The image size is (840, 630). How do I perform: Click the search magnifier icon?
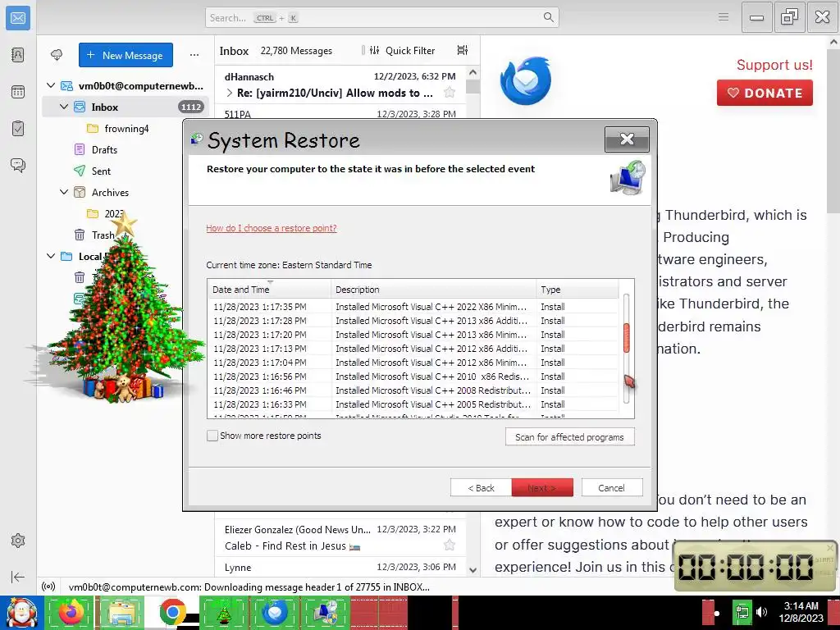click(548, 17)
